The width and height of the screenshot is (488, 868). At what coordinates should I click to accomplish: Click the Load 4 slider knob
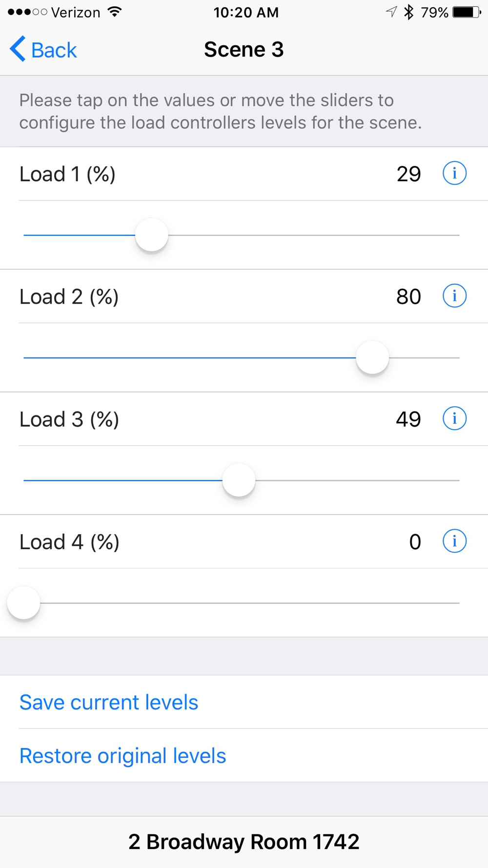click(x=23, y=602)
